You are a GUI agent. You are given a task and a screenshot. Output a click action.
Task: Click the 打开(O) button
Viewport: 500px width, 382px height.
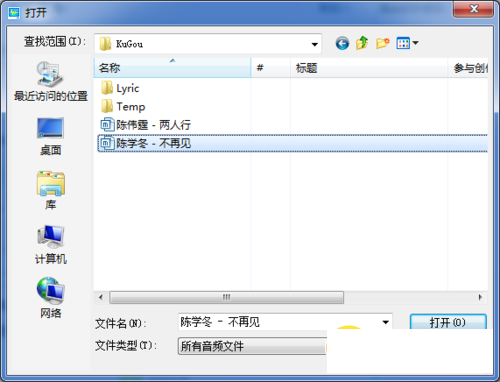[x=448, y=322]
